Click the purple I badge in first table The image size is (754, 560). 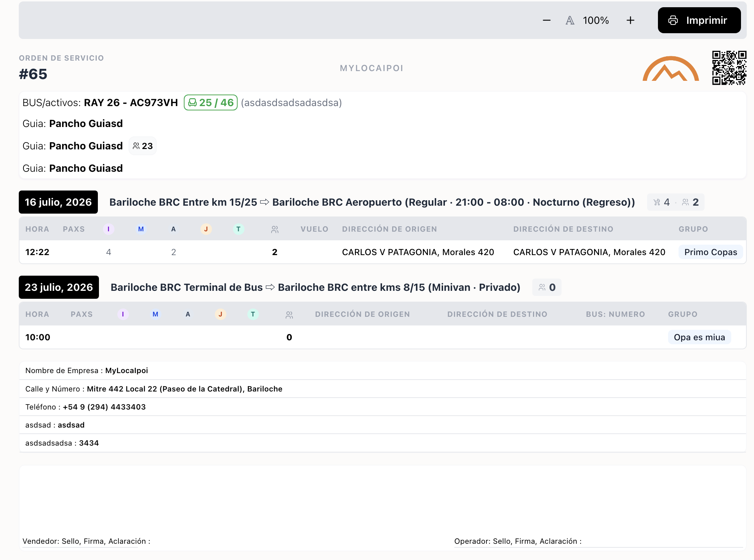[108, 229]
